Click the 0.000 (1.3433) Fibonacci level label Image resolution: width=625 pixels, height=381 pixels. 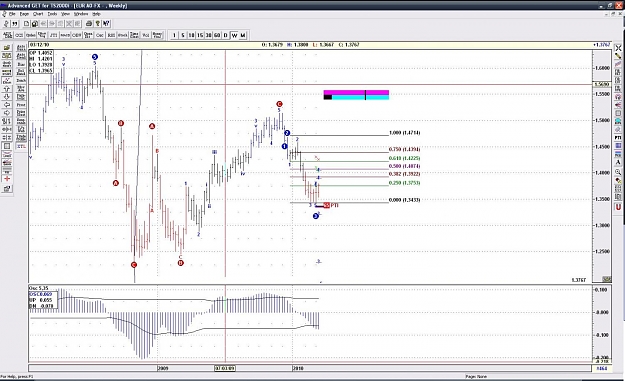[404, 200]
